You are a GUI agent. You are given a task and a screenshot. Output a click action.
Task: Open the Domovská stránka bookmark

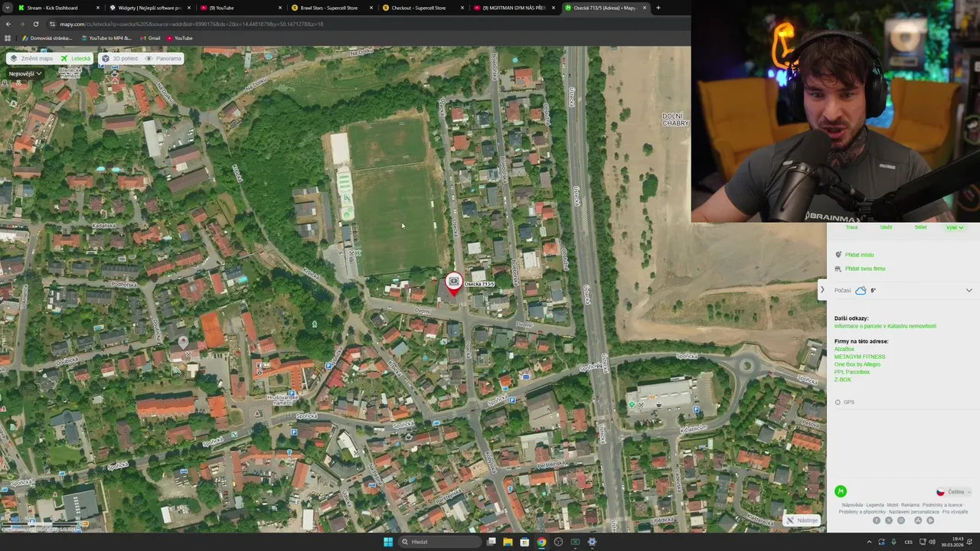[x=47, y=37]
